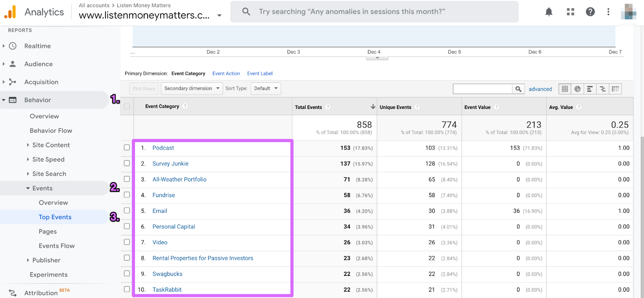Viewport: 644px width, 298px height.
Task: Expand the Audience section arrow
Action: (x=4, y=64)
